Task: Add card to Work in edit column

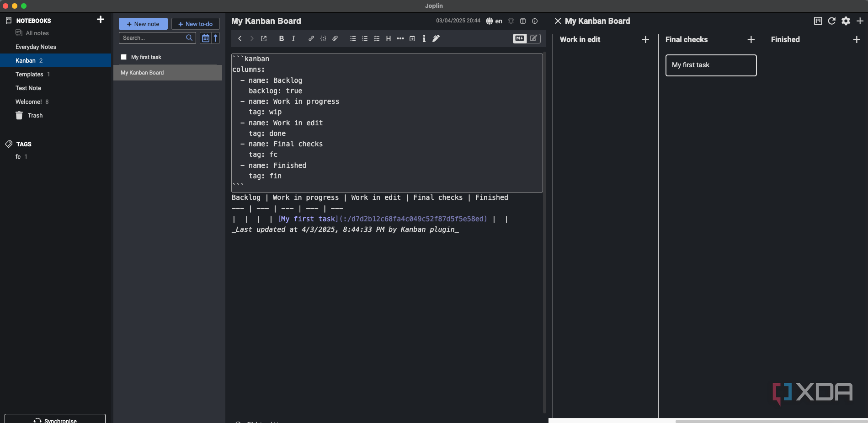Action: [x=645, y=40]
